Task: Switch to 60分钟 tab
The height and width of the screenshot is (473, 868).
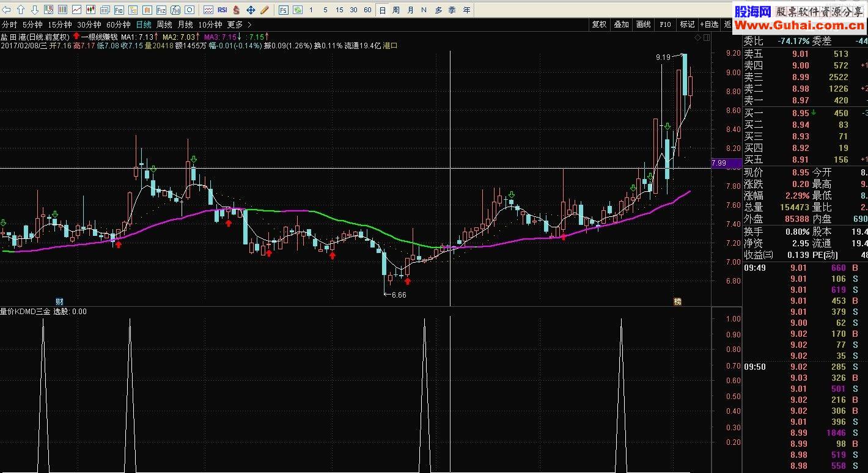Action: [119, 24]
